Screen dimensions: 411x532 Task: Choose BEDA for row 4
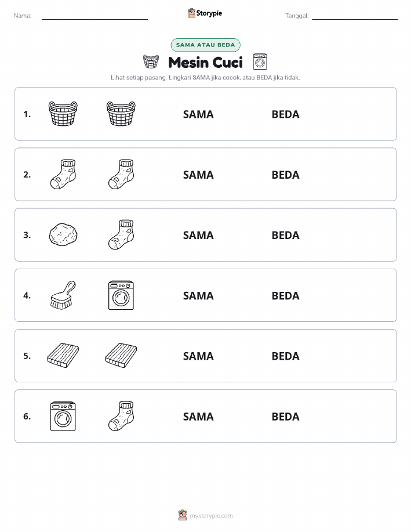[x=286, y=295]
